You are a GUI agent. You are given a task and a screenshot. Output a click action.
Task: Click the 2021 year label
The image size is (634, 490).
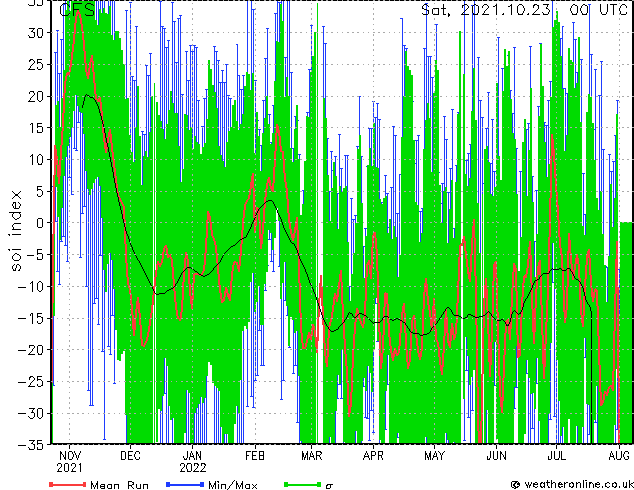pyautogui.click(x=69, y=468)
